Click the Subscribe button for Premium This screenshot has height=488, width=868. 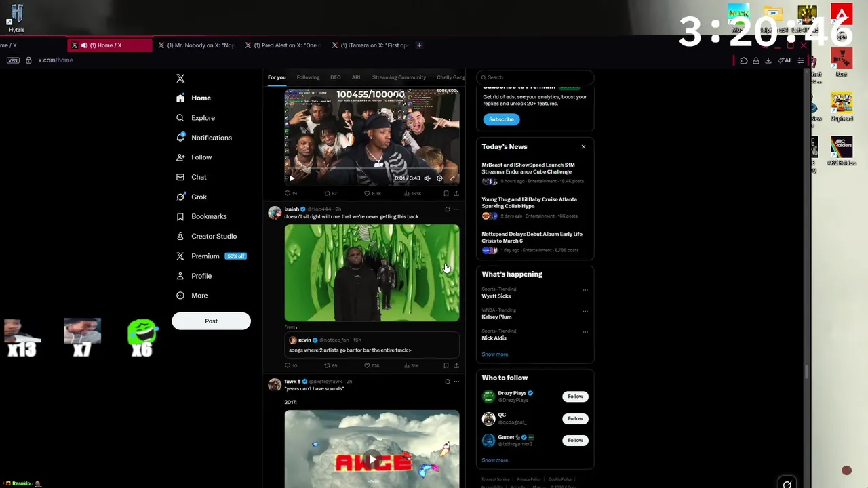(501, 119)
